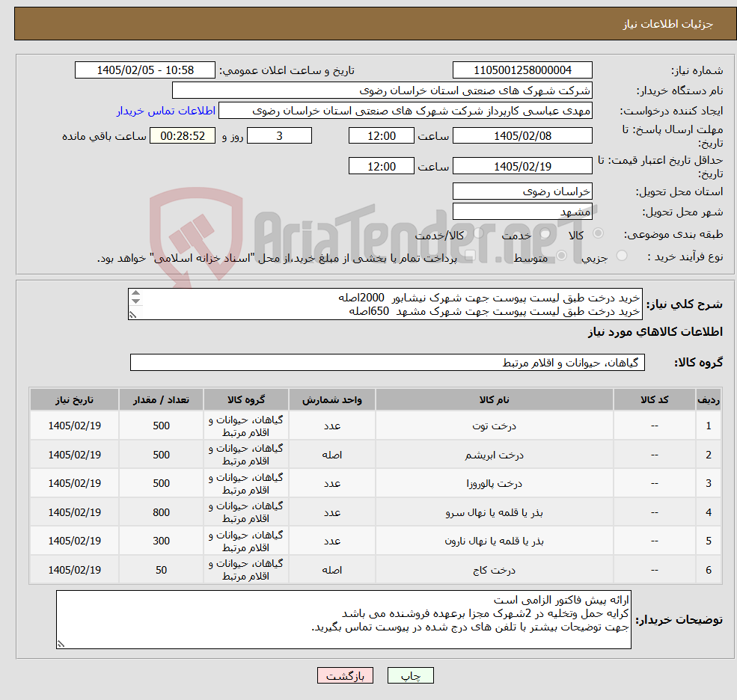The image size is (737, 700).
Task: Click the تعداد / مقدار column header
Action: click(x=161, y=400)
